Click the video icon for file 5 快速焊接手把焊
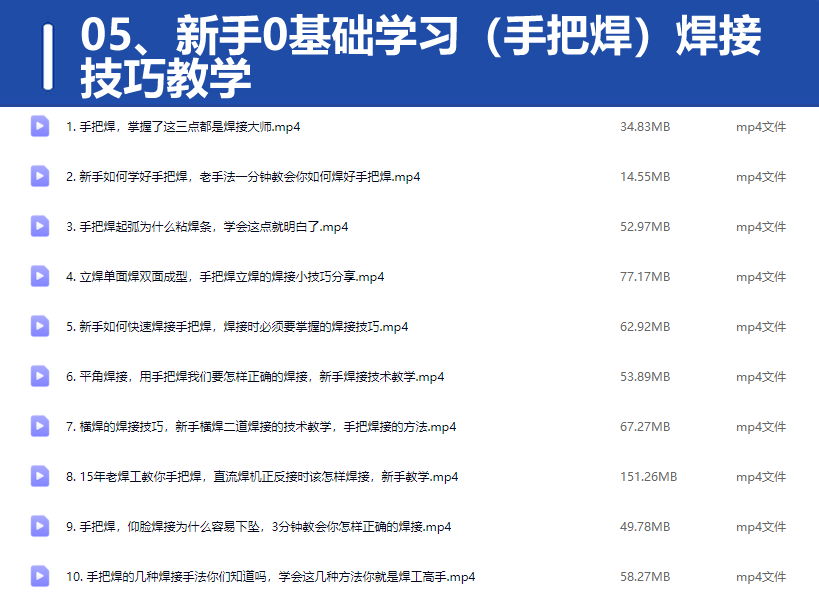 [40, 326]
